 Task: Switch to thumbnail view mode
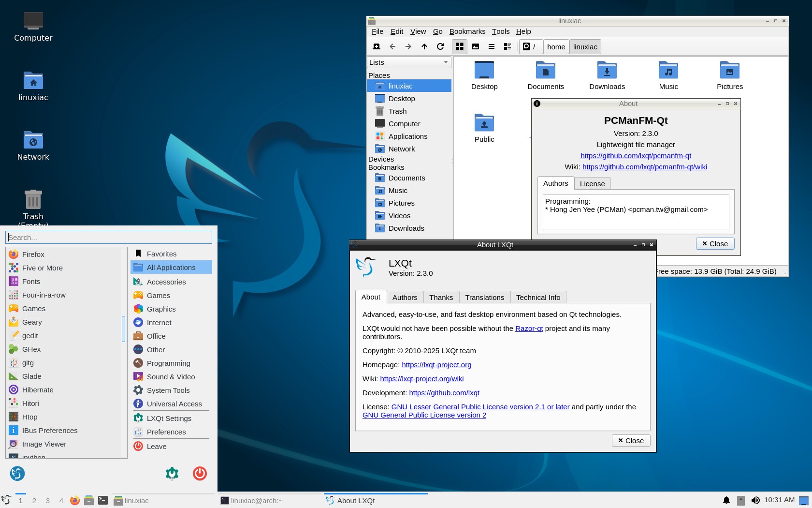[476, 46]
